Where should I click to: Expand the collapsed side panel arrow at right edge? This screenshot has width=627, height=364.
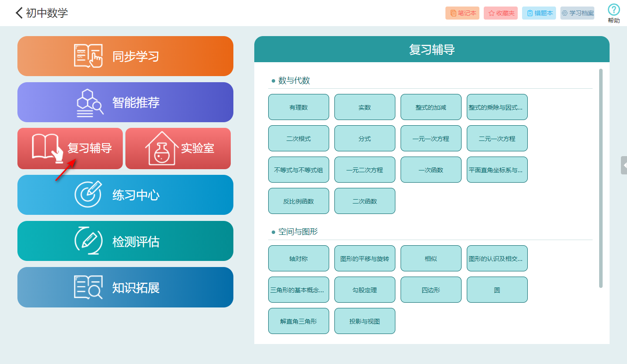[x=624, y=165]
